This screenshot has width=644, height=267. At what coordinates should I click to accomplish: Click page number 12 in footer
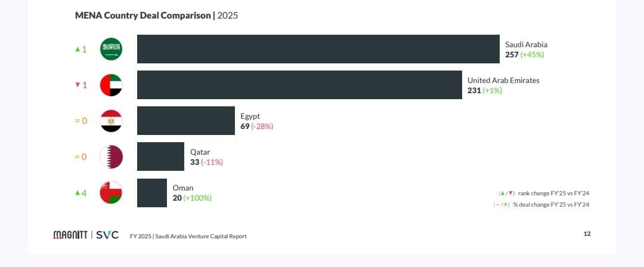pos(587,234)
